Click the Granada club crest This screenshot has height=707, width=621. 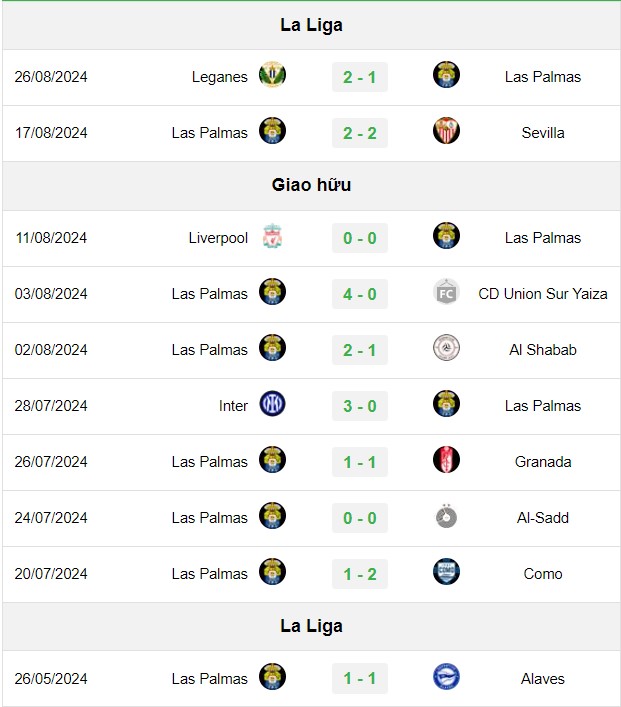[446, 459]
